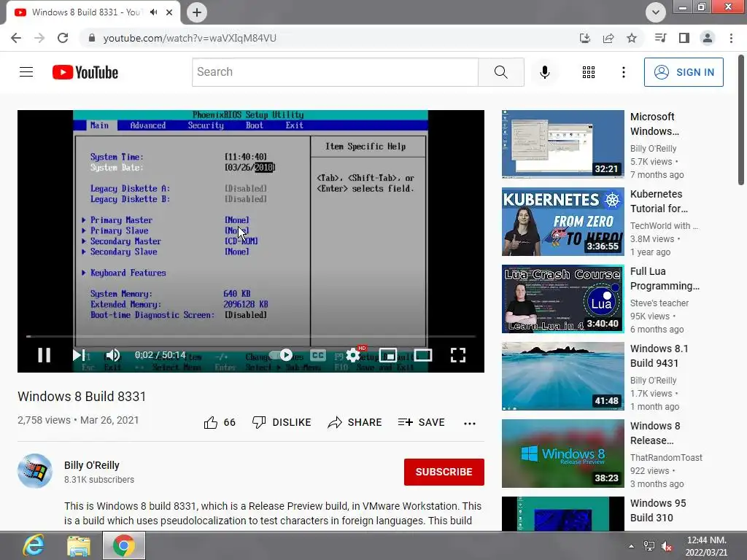Pause the video
Image resolution: width=747 pixels, height=560 pixels.
(x=44, y=355)
